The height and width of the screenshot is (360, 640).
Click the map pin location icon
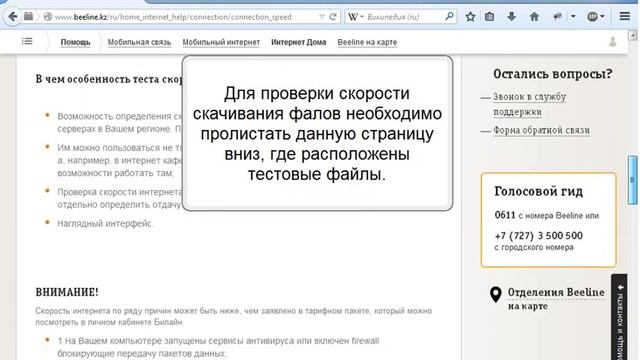point(496,294)
